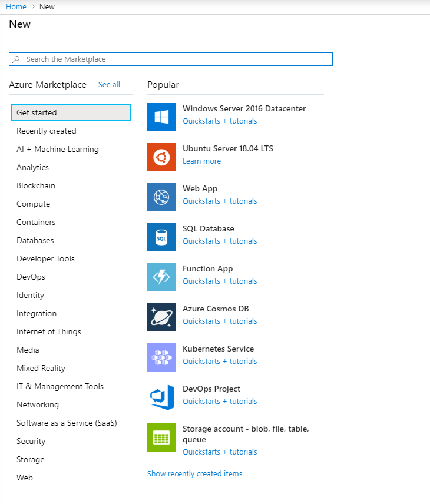
Task: Click Storage account - blob, file, table, queue title
Action: (246, 435)
